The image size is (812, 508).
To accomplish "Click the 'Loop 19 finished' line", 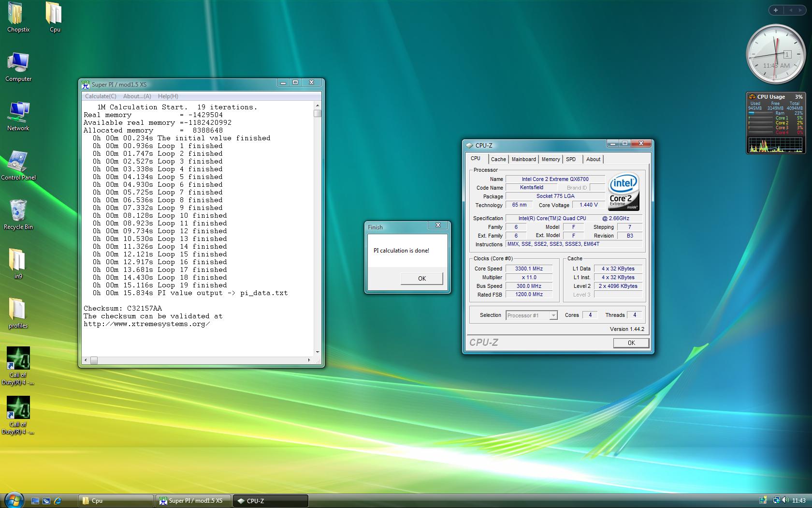I will pyautogui.click(x=160, y=285).
